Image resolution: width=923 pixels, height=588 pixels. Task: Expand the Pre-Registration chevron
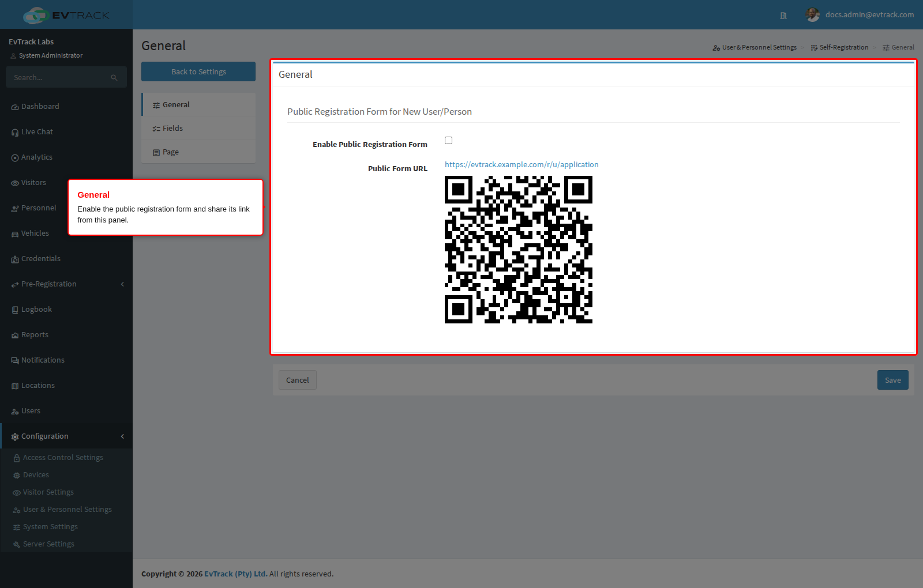(122, 284)
